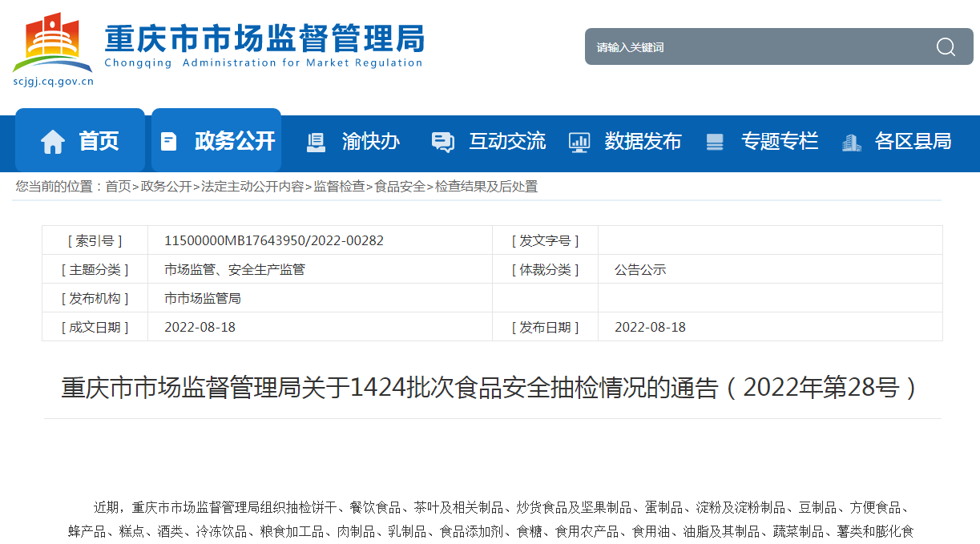This screenshot has width=980, height=544.
Task: Follow the 法定主动公开内容 breadcrumb link
Action: coord(252,187)
